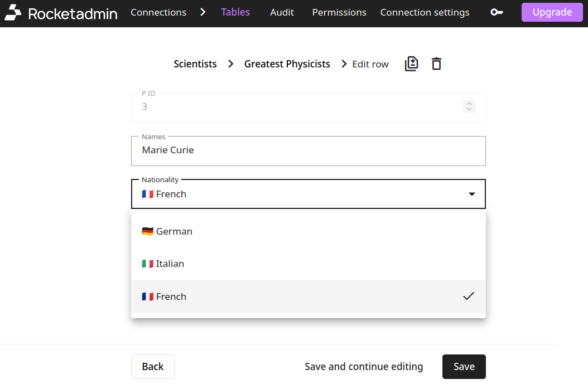Click the Nationality select field showing French
The height and width of the screenshot is (384, 588).
point(309,194)
